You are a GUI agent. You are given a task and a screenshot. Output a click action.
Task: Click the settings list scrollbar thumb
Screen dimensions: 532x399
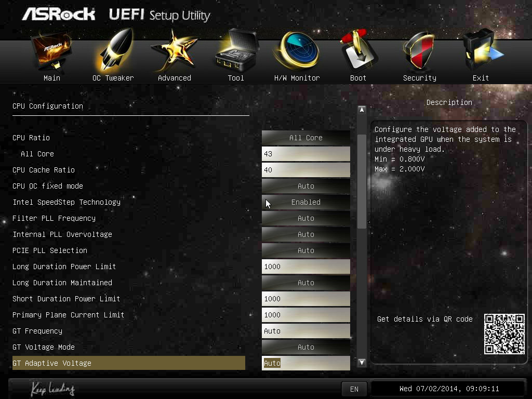click(x=362, y=181)
